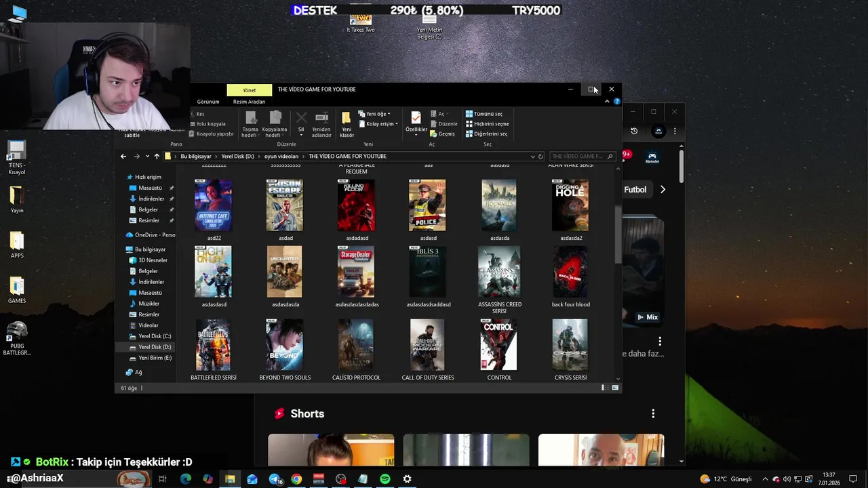The image size is (868, 488).
Task: Open Google Chrome from the taskbar
Action: point(296,479)
